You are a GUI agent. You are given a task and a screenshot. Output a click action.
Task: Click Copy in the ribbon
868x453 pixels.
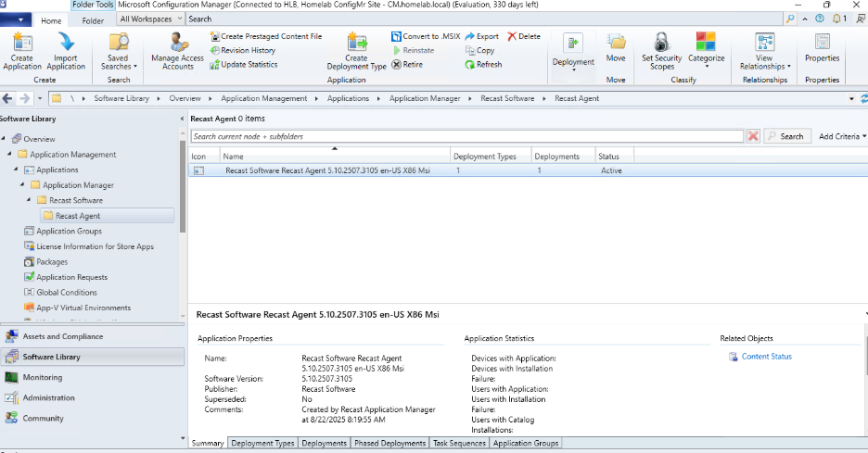point(479,50)
